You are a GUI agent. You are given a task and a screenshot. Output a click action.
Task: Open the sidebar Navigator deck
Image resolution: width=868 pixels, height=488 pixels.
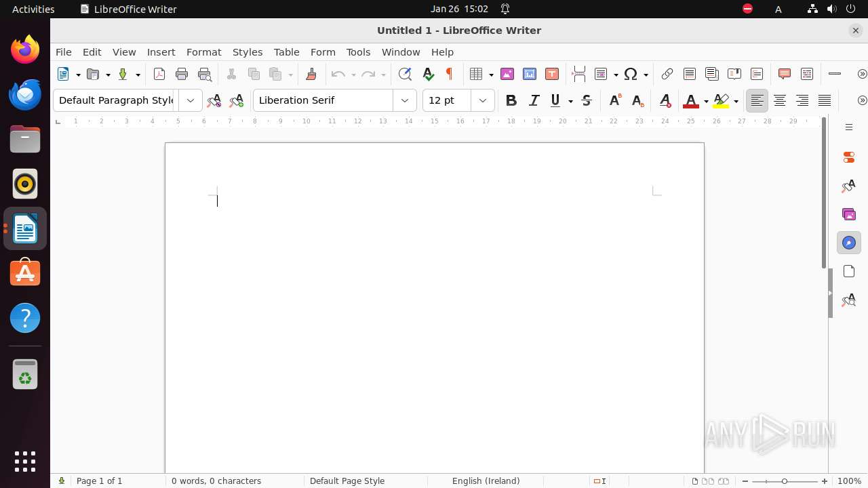point(849,243)
